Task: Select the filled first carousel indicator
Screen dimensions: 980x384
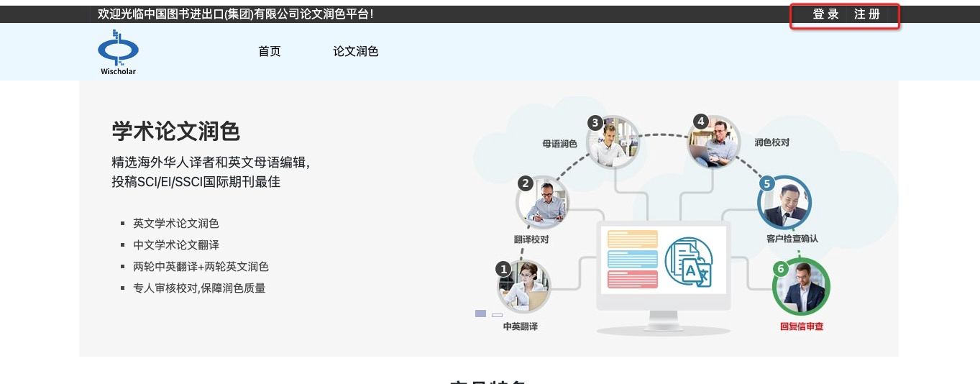Action: (x=480, y=314)
